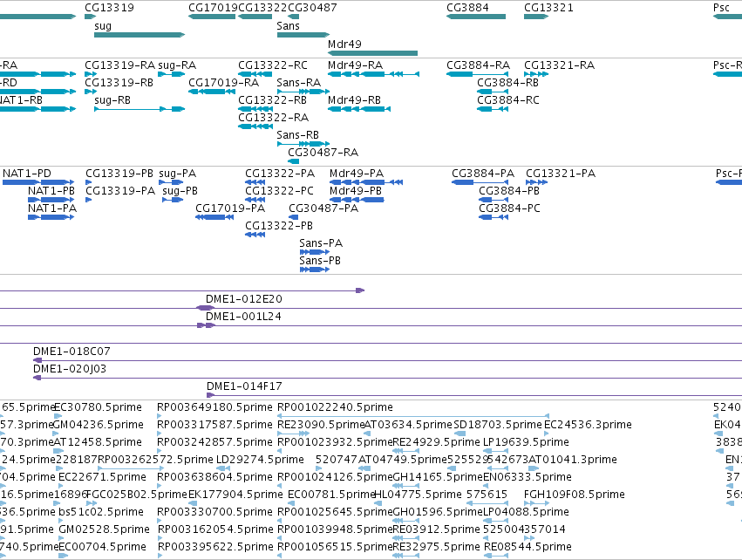Click transcript sug-RA label
Image resolution: width=742 pixels, height=560 pixels.
[177, 65]
